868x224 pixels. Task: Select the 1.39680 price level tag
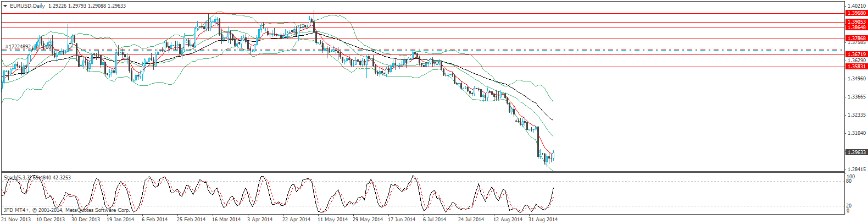click(856, 13)
